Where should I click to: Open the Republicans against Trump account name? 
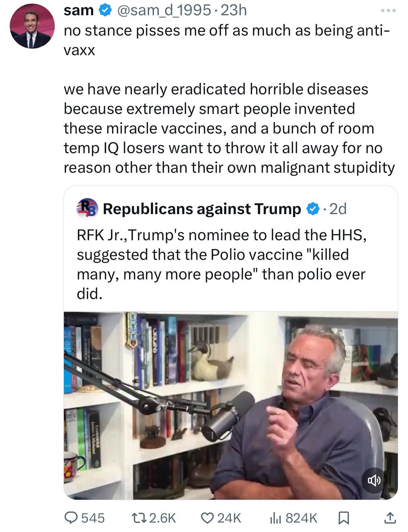coord(202,209)
